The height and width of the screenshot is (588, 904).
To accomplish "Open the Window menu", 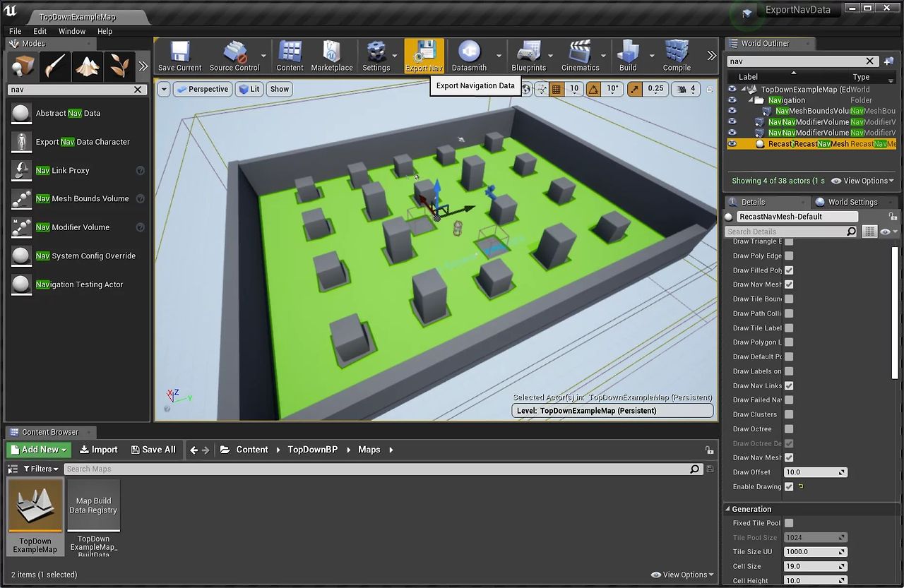I will [x=72, y=31].
